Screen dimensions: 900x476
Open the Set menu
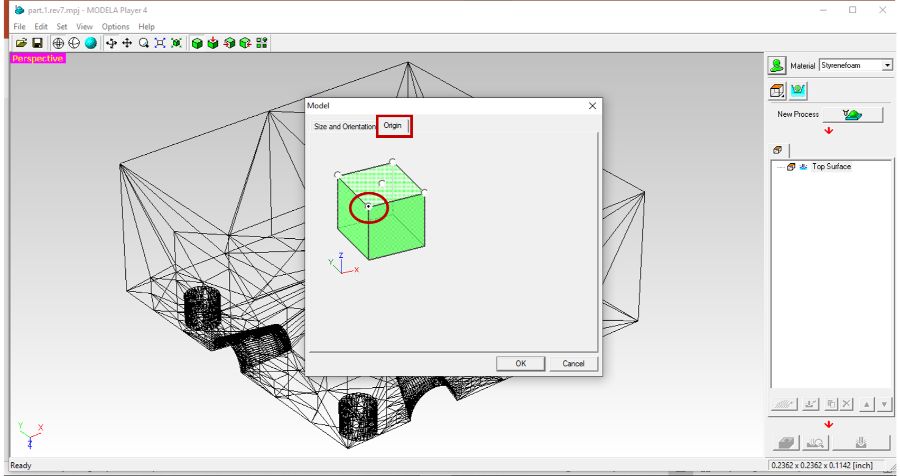point(62,26)
